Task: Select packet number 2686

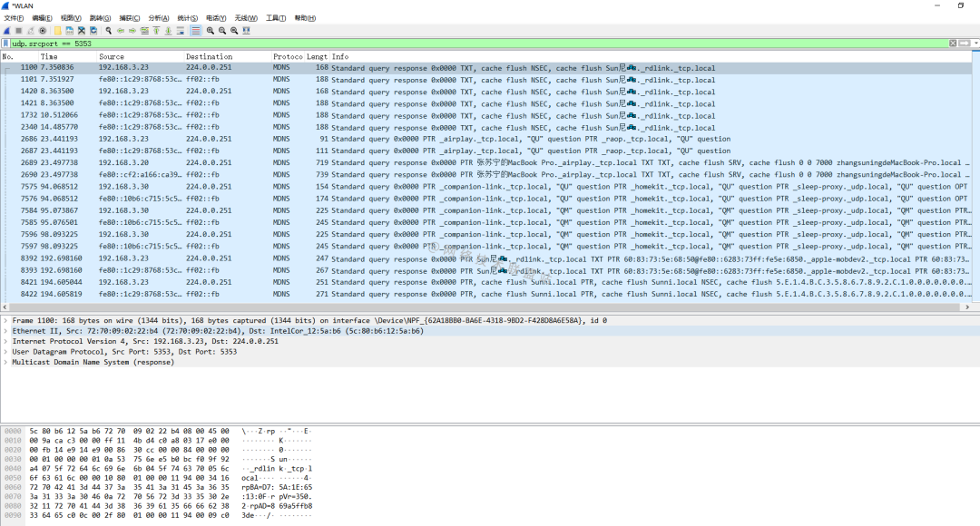Action: point(485,139)
